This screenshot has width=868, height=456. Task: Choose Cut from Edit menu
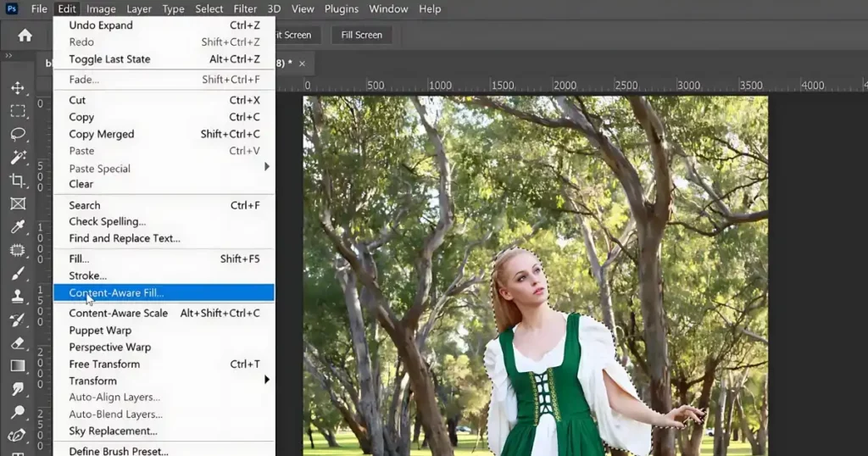pyautogui.click(x=164, y=100)
